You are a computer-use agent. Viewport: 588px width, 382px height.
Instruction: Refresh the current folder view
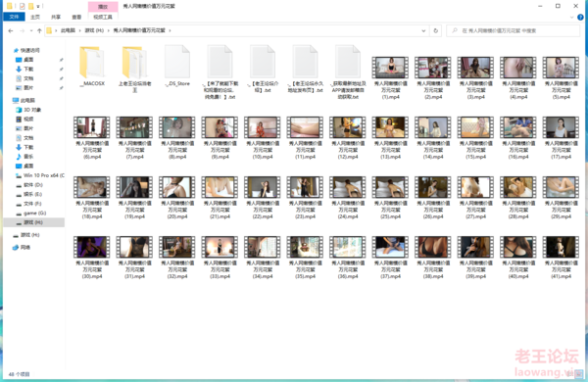point(436,30)
